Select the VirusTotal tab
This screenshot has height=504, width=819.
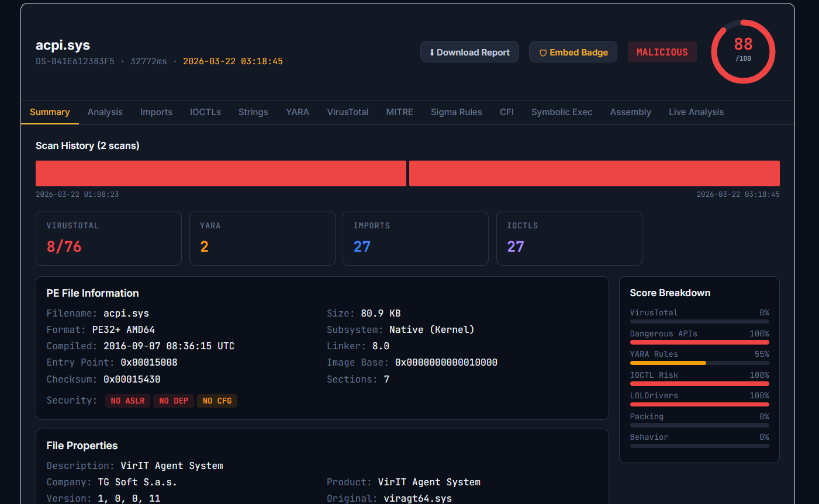pos(348,112)
